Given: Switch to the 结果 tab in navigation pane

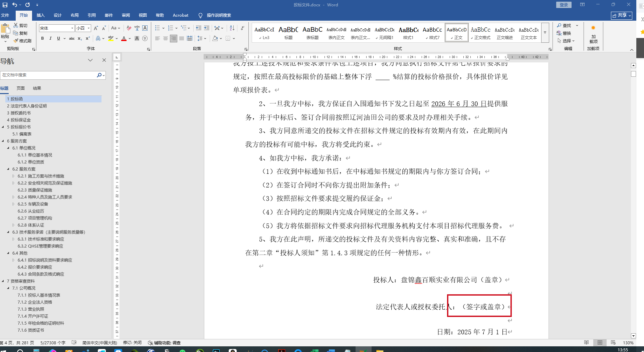Looking at the screenshot, I should tap(37, 88).
